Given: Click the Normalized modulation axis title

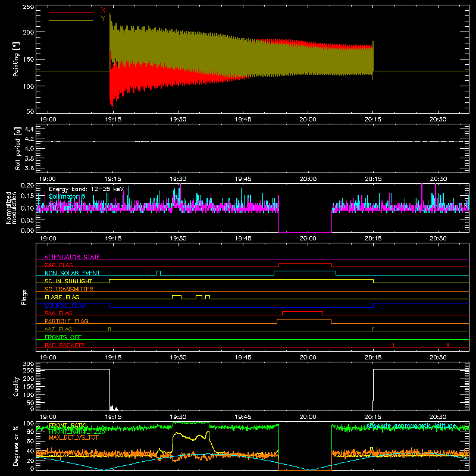Looking at the screenshot, I should [11, 208].
